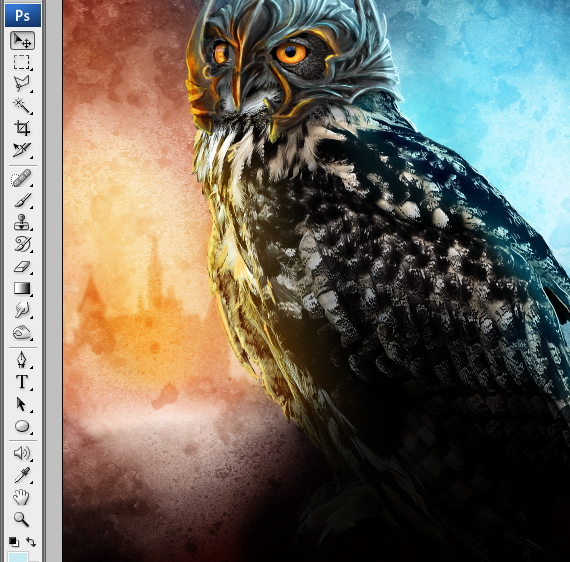Image resolution: width=570 pixels, height=562 pixels.
Task: Select the Eyedropper tool
Action: click(22, 475)
